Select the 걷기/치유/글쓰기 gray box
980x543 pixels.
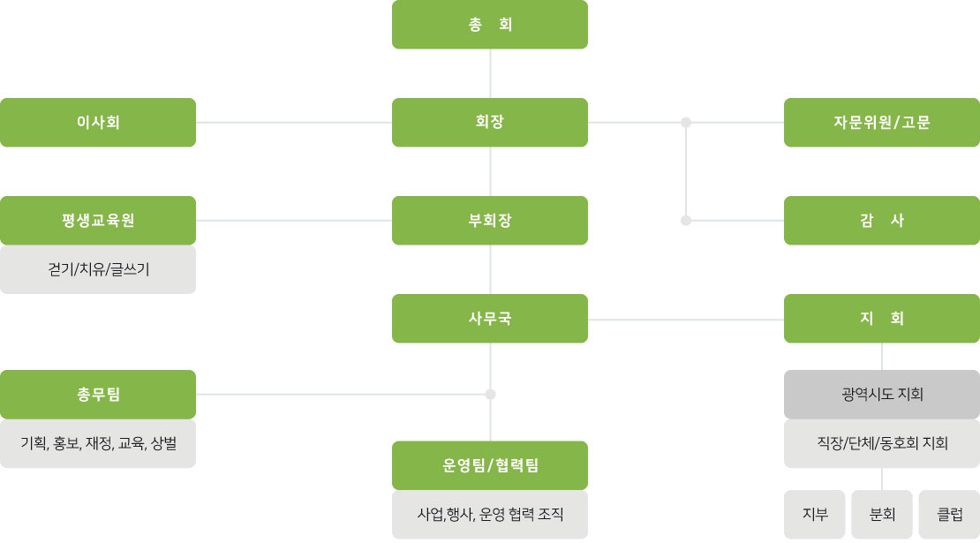point(97,269)
